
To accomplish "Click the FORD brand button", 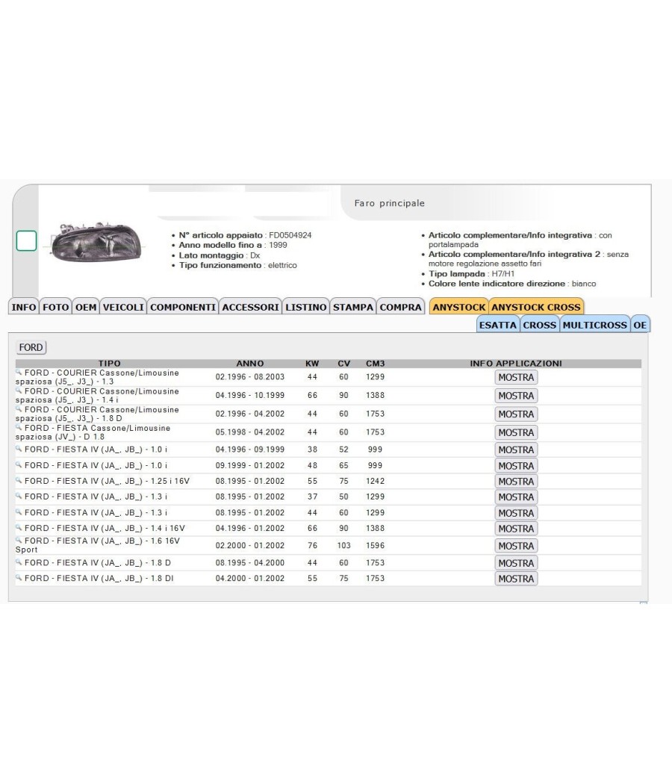I will (31, 347).
